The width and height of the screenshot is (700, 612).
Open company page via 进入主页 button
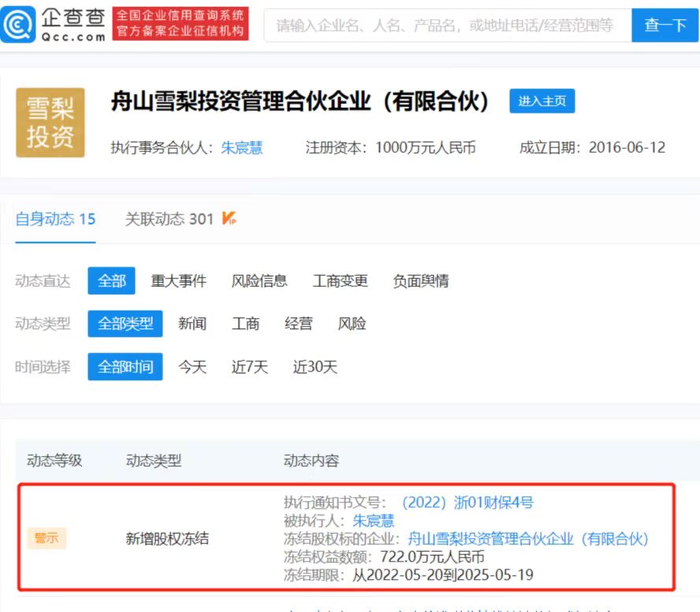click(x=542, y=101)
